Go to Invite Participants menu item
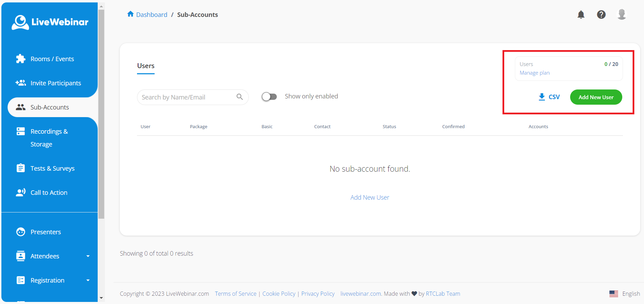This screenshot has width=644, height=304. (x=56, y=83)
